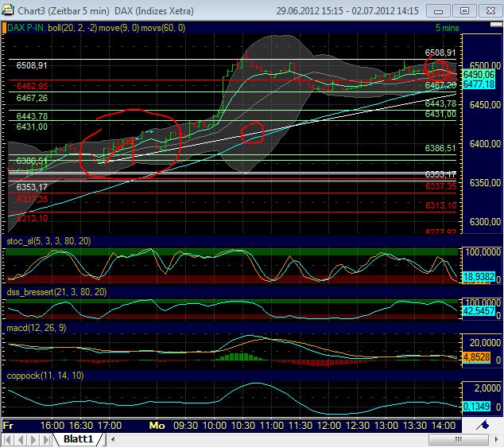Click the left 6443,78 level label
Viewport: 504px width, 448px height.
tap(32, 116)
